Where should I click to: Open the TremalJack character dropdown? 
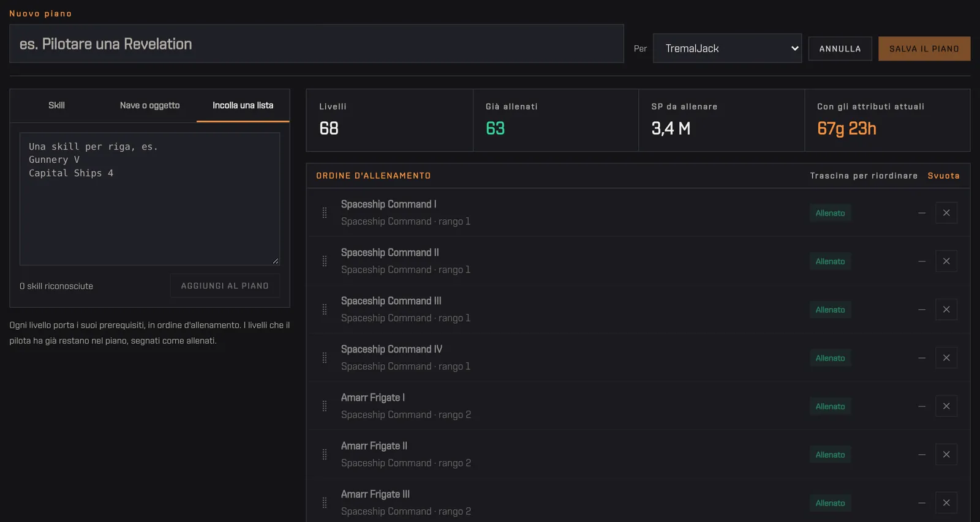(x=727, y=48)
